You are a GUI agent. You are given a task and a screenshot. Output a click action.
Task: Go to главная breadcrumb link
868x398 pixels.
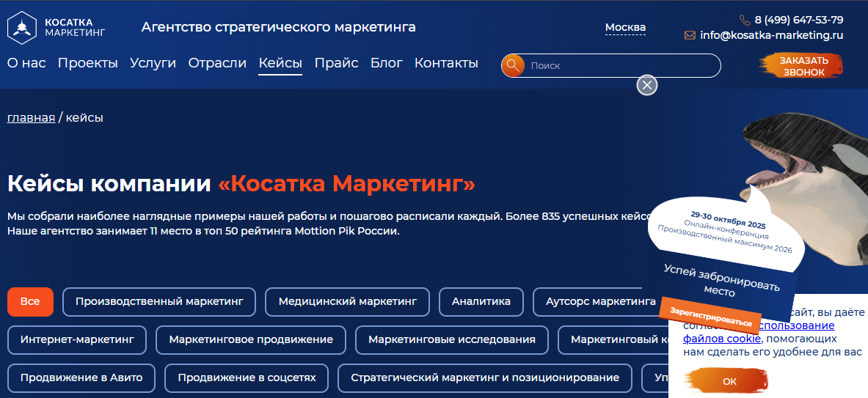[31, 118]
